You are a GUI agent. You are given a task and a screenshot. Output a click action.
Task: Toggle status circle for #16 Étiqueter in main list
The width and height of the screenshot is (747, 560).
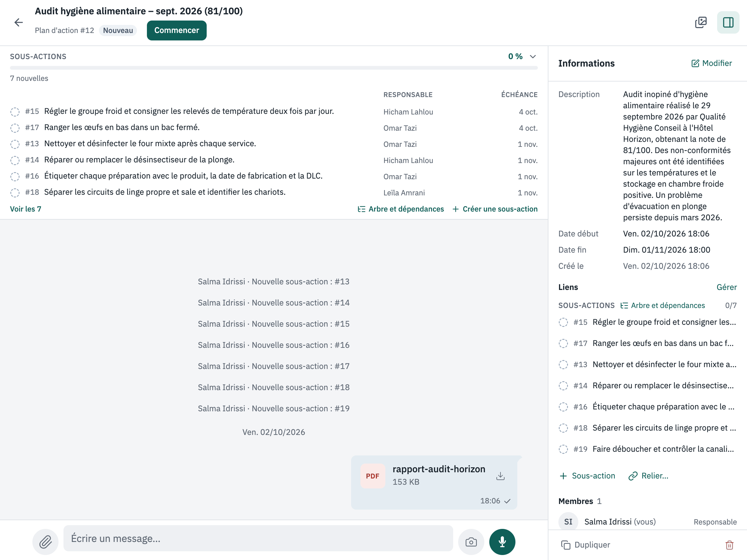click(x=15, y=176)
